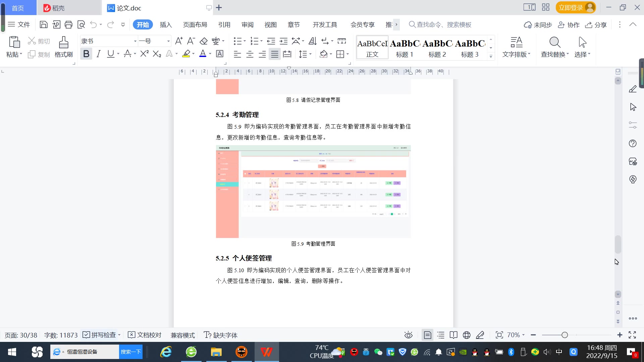Click the 协作 collaborate button
This screenshot has width=644, height=362.
569,25
